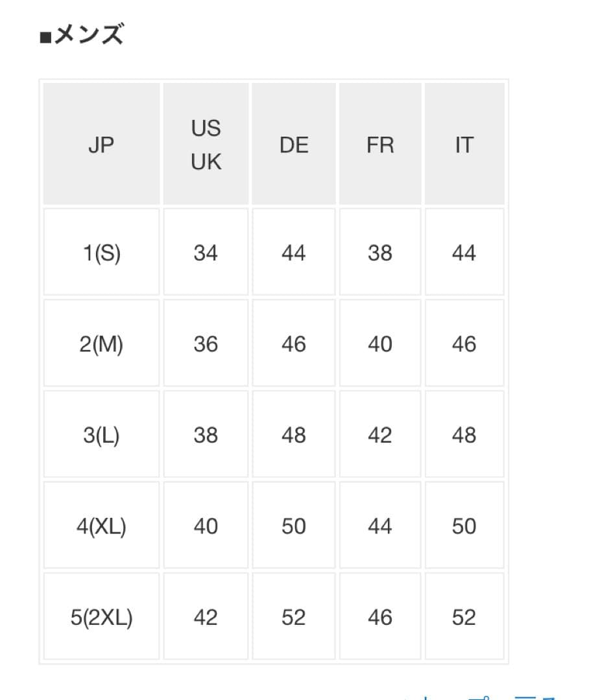Select the 4(XL) size row label

[x=101, y=526]
